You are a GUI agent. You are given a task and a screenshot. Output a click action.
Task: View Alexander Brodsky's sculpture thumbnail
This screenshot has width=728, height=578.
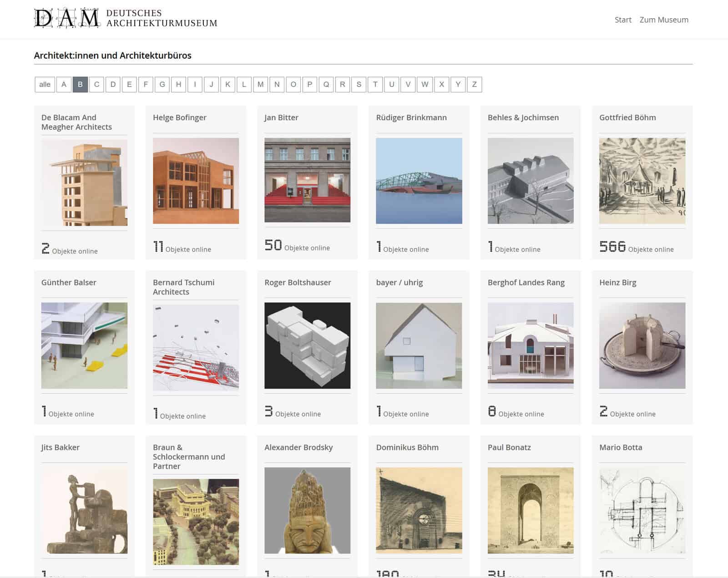pyautogui.click(x=307, y=510)
